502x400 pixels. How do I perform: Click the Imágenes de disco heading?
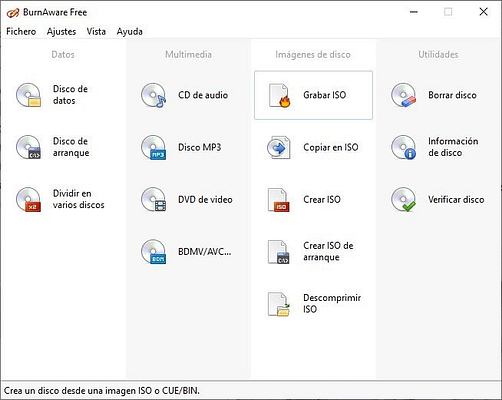click(313, 54)
